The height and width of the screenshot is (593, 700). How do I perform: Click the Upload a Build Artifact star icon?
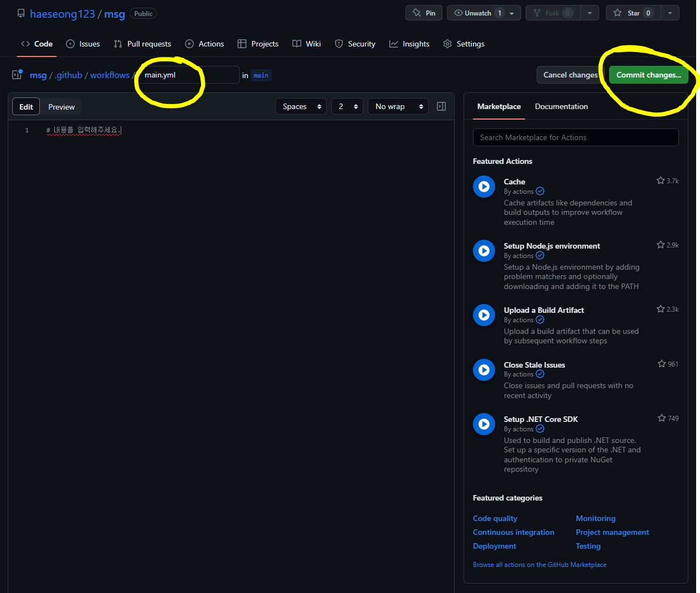coord(661,309)
